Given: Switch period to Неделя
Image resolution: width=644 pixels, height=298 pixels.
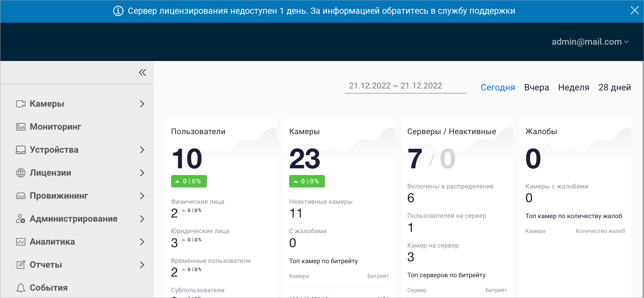Looking at the screenshot, I should coord(573,88).
